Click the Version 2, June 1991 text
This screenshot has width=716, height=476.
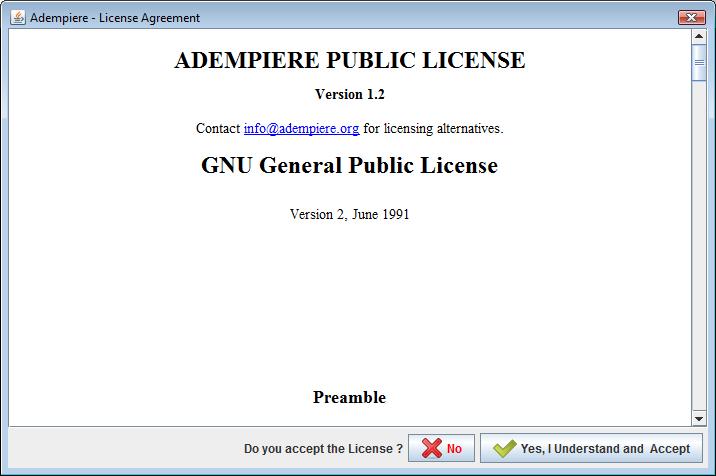tap(349, 214)
